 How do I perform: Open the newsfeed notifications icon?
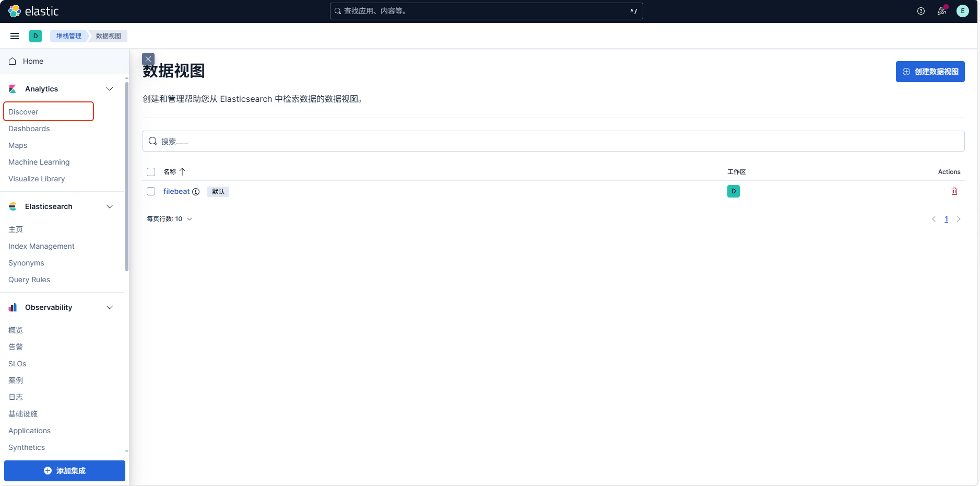(942, 11)
